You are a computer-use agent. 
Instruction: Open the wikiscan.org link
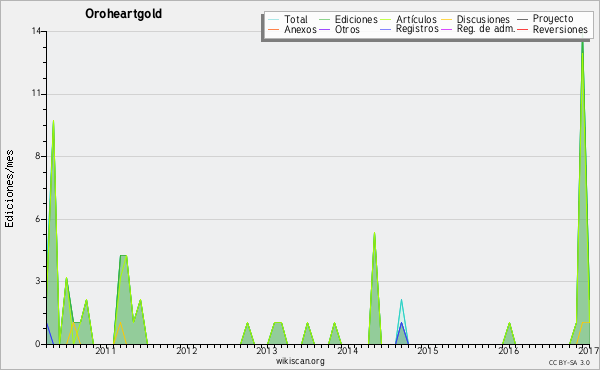300,361
